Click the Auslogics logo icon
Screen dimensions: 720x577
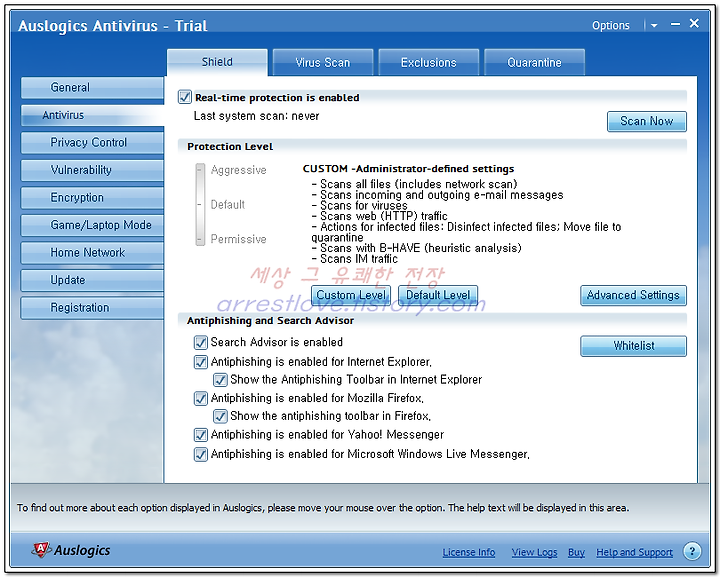coord(41,549)
